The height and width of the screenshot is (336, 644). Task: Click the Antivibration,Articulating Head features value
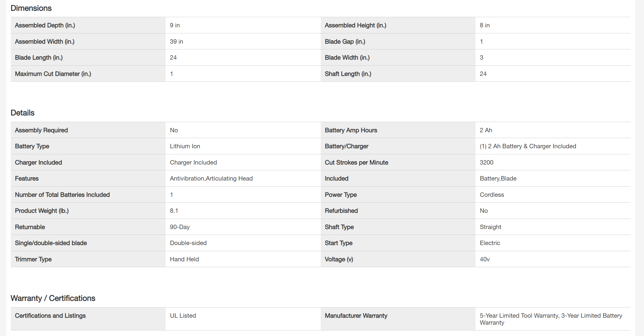[211, 178]
